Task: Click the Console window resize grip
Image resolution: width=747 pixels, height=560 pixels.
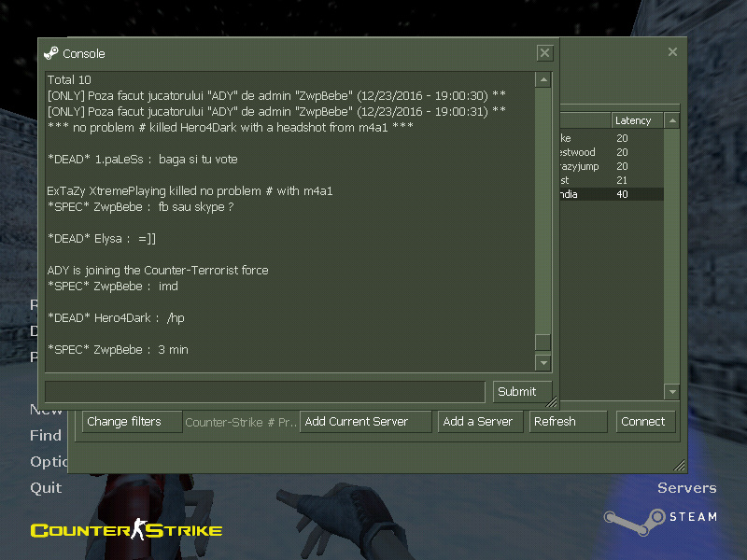Action: click(x=552, y=402)
